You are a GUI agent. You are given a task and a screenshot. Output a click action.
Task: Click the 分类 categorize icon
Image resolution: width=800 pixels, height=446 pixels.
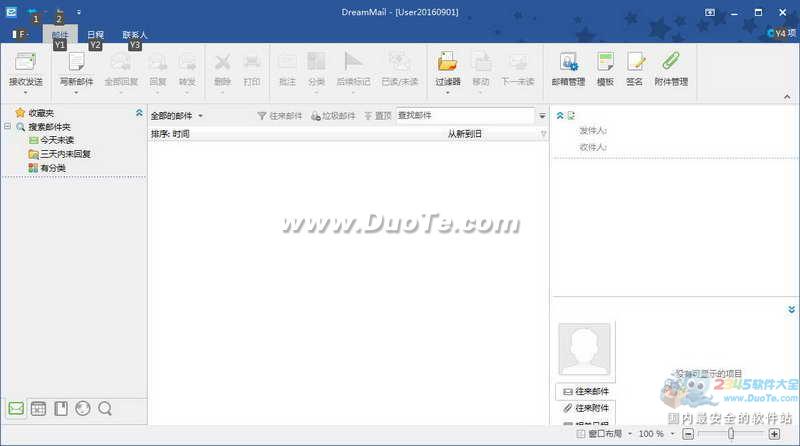click(316, 62)
